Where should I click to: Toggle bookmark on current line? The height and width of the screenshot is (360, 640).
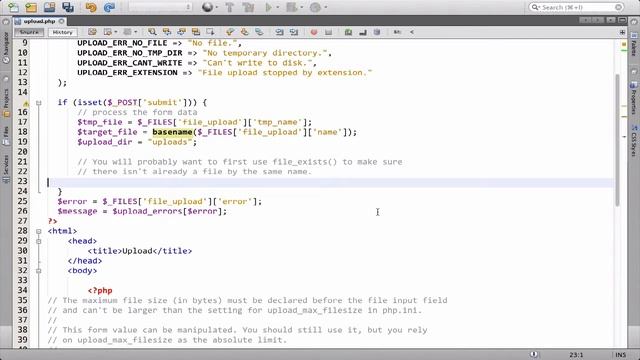click(x=259, y=32)
